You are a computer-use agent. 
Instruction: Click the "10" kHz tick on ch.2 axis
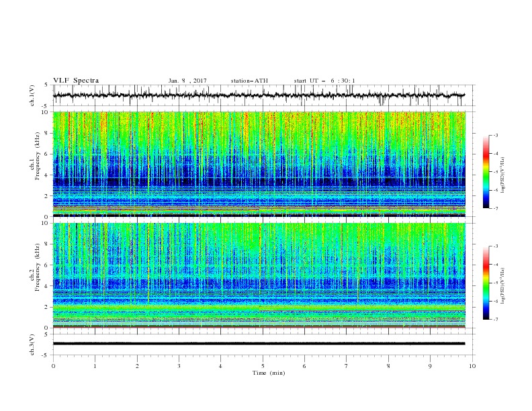pyautogui.click(x=45, y=223)
